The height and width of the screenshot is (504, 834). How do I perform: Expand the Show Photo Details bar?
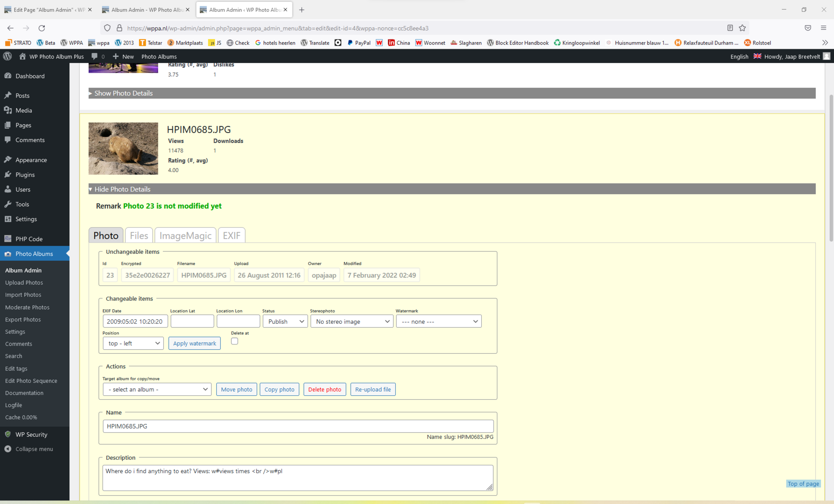click(x=123, y=93)
